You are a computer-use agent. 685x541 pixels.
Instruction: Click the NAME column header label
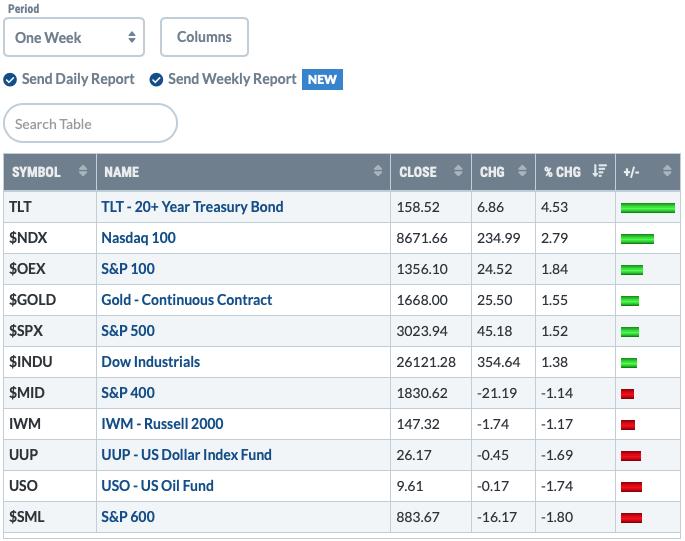tap(121, 172)
